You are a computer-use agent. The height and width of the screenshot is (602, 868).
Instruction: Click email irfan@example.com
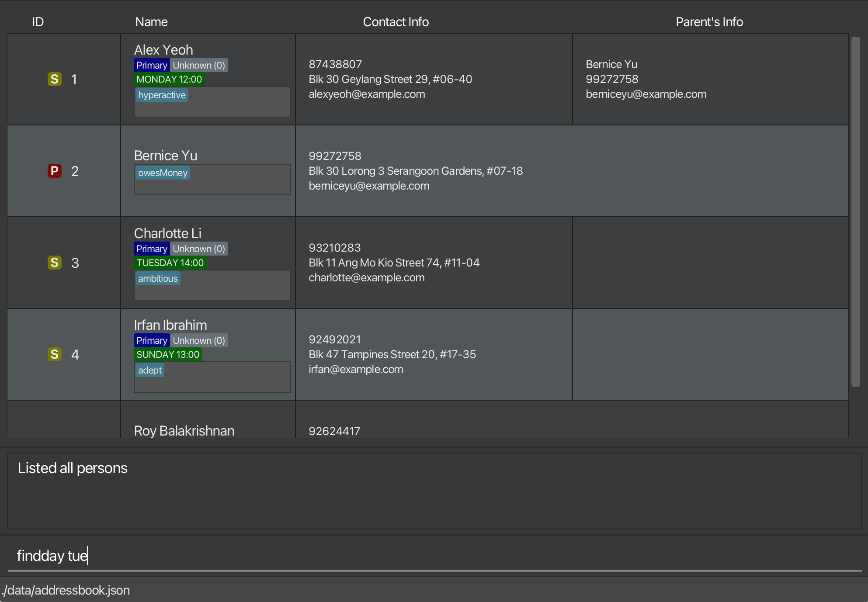(356, 369)
